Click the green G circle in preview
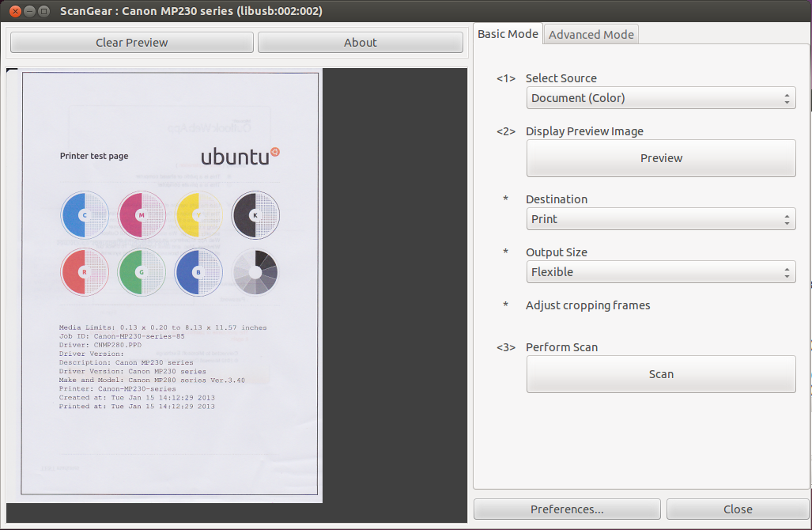The image size is (812, 530). pyautogui.click(x=142, y=272)
